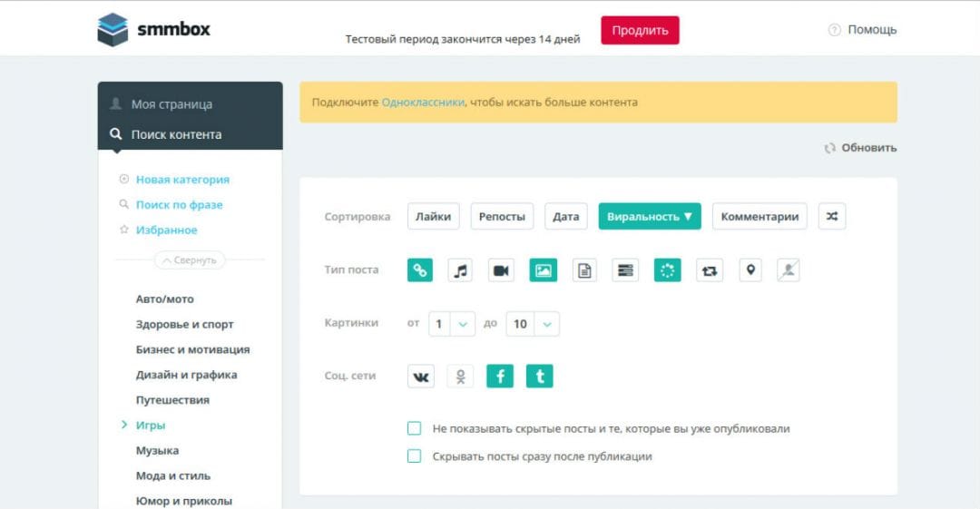This screenshot has width=980, height=509.
Task: Toggle VK social network filter
Action: (x=421, y=377)
